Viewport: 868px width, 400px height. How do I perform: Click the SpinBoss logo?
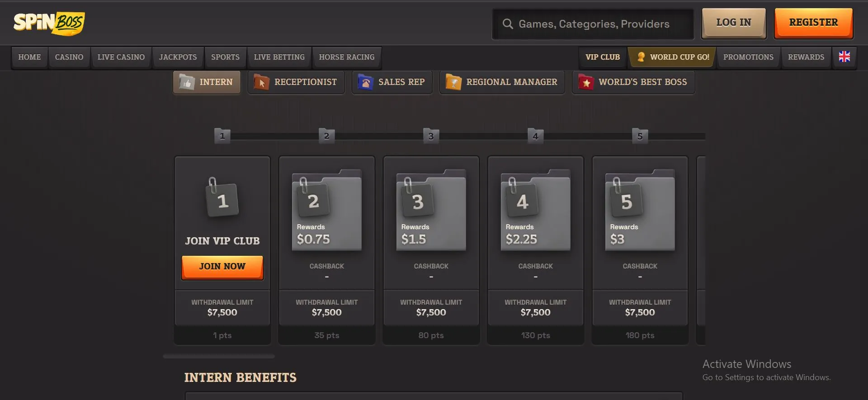pyautogui.click(x=49, y=23)
